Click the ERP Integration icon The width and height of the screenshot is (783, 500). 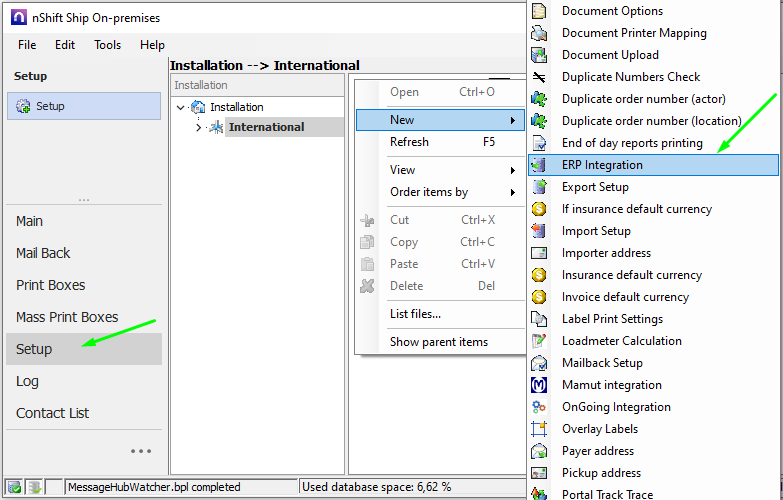(x=539, y=165)
